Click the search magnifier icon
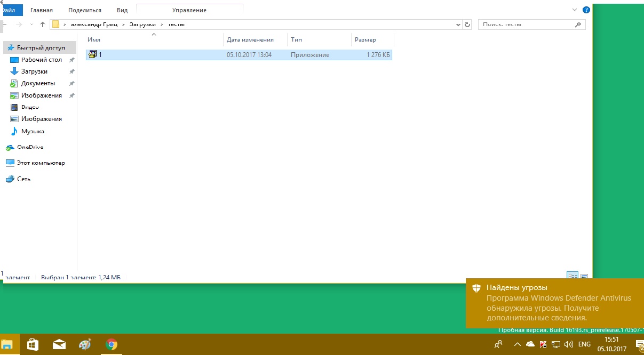 [578, 25]
